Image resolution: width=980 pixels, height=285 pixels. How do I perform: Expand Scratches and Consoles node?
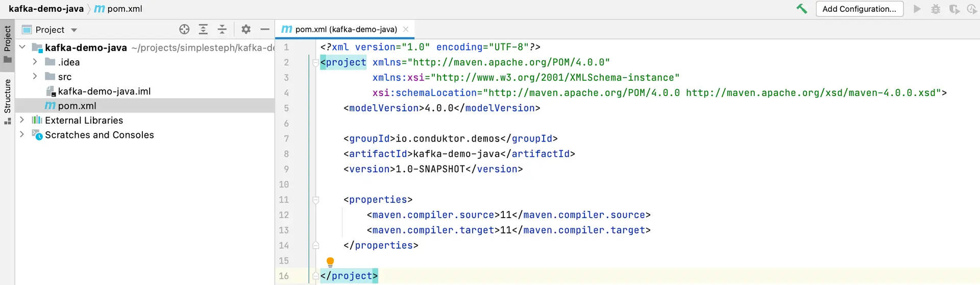(22, 134)
